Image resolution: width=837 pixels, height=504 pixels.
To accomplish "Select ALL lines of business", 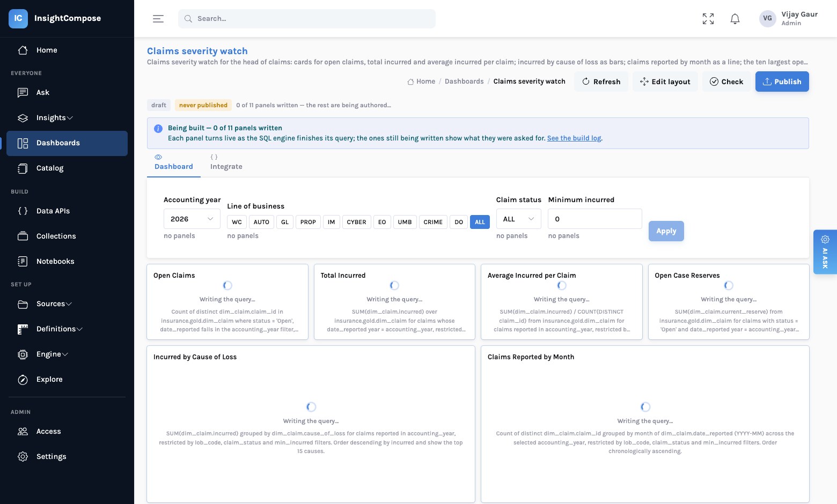I will pyautogui.click(x=480, y=222).
